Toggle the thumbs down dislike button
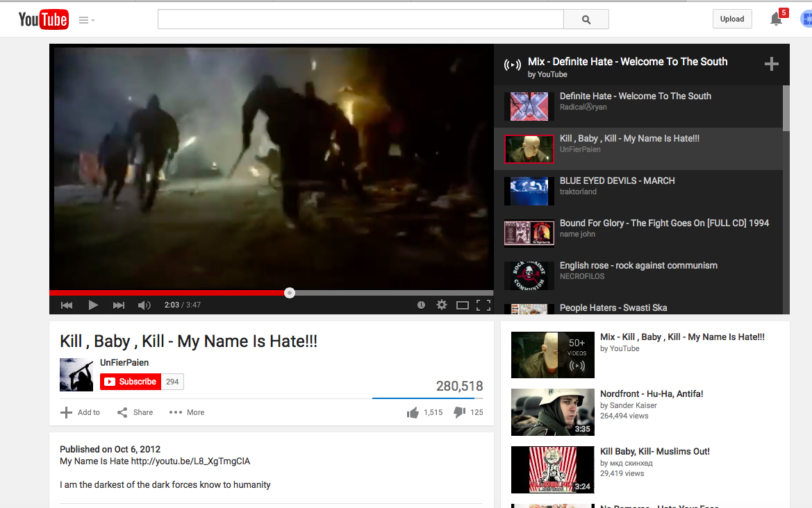The height and width of the screenshot is (508, 812). (459, 412)
